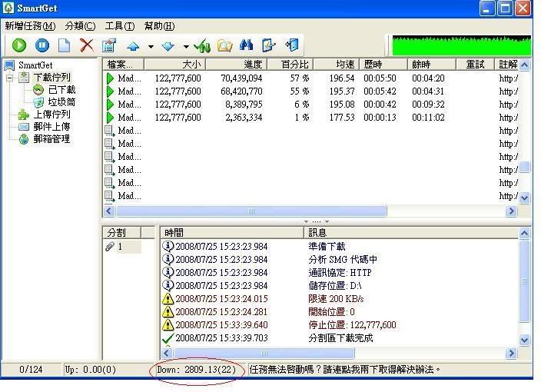Delete the task with the red X icon
Image resolution: width=541 pixels, height=392 pixels.
click(87, 45)
